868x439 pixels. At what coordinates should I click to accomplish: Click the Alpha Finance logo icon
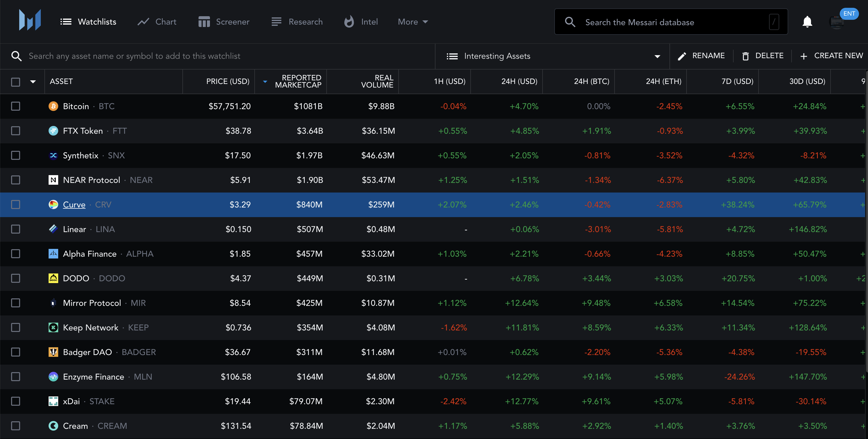coord(53,254)
